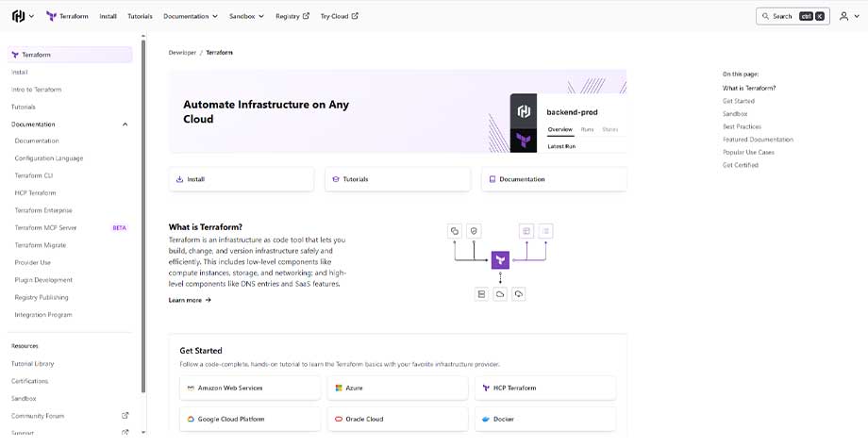868x447 pixels.
Task: Jump to Get Certified on this page
Action: click(740, 165)
